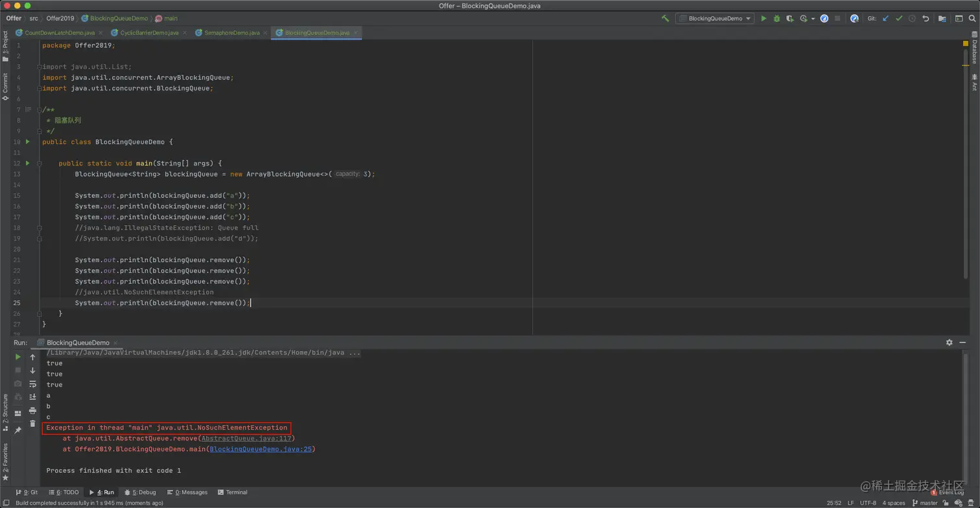Open the master Git branch popup
This screenshot has height=508, width=980.
click(x=924, y=503)
